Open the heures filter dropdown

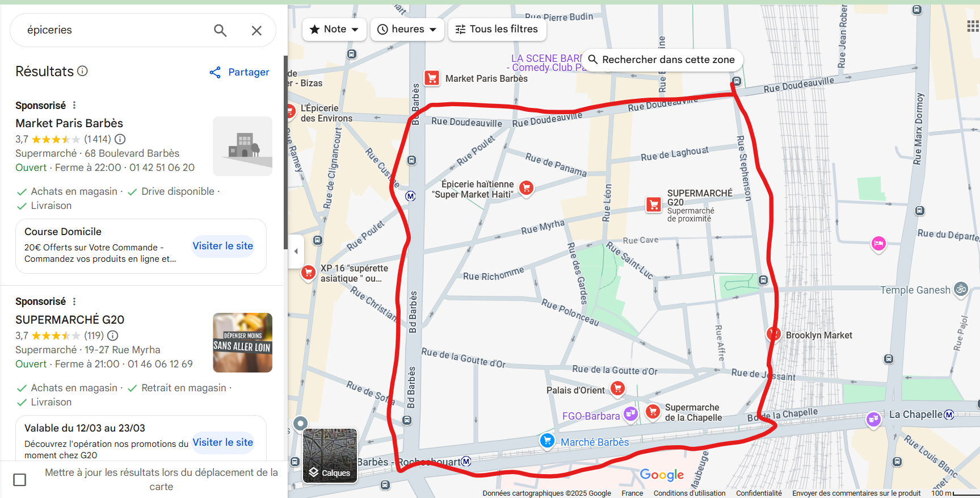pos(407,29)
